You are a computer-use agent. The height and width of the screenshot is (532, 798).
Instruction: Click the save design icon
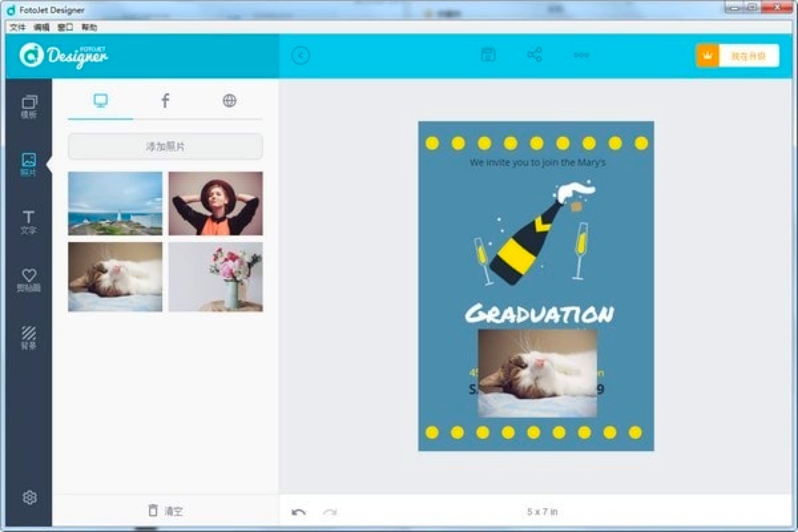pyautogui.click(x=488, y=55)
